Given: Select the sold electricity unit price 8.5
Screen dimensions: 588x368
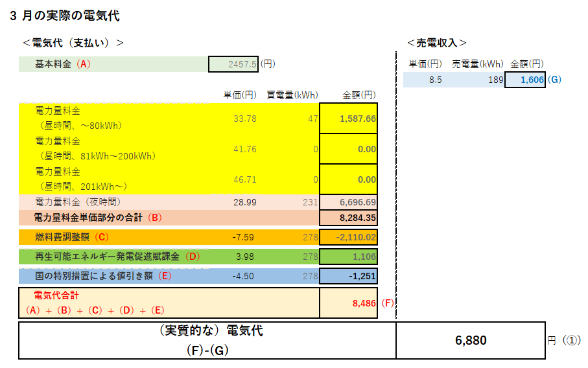Looking at the screenshot, I should 427,80.
